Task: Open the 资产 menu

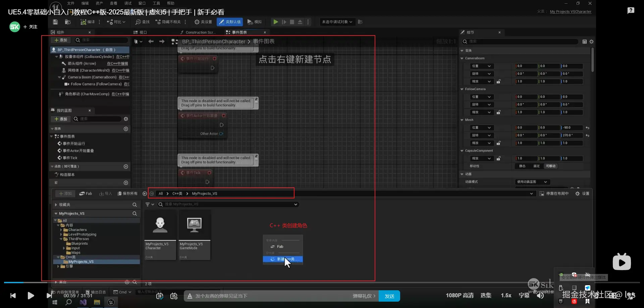Action: tap(99, 3)
